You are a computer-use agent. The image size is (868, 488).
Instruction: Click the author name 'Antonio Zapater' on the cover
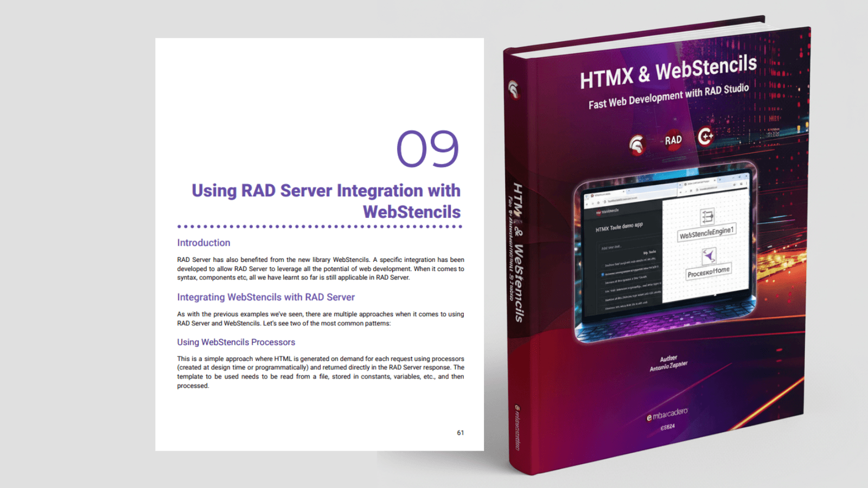tap(669, 367)
